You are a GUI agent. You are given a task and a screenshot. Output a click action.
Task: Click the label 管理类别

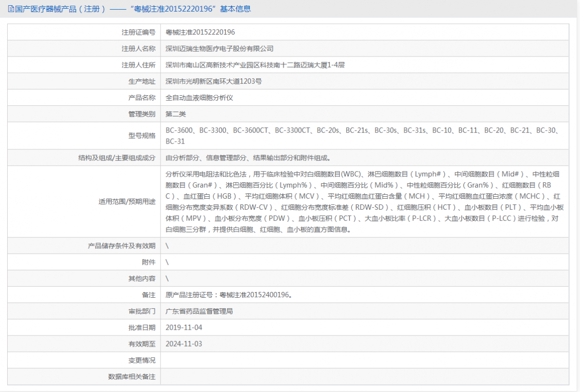[x=142, y=114]
